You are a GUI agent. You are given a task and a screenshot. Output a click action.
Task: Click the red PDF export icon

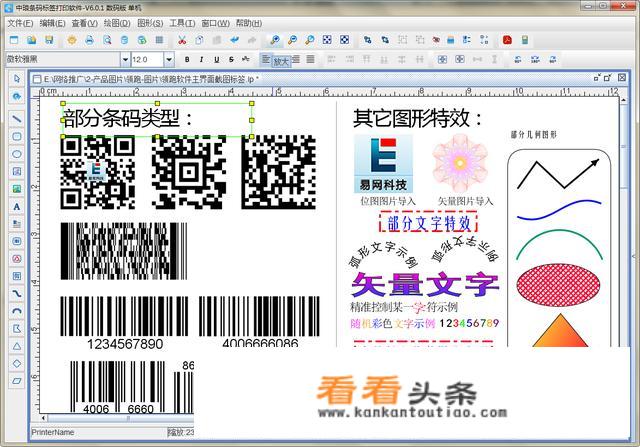(507, 40)
